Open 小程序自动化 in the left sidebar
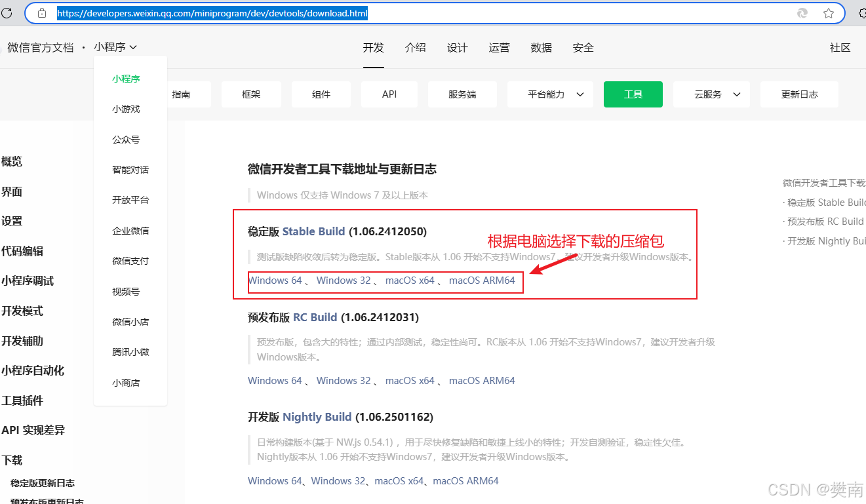The image size is (866, 504). coord(33,371)
